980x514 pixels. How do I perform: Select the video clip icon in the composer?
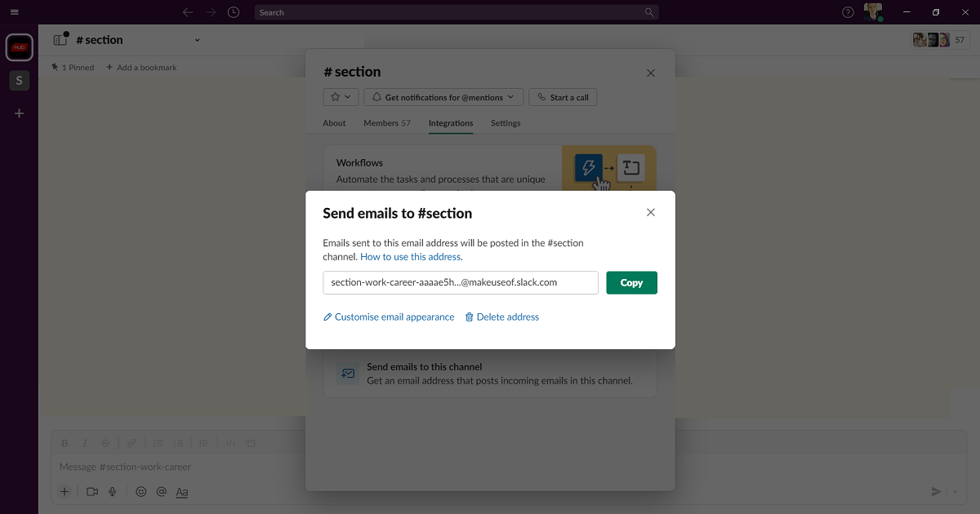[x=90, y=491]
